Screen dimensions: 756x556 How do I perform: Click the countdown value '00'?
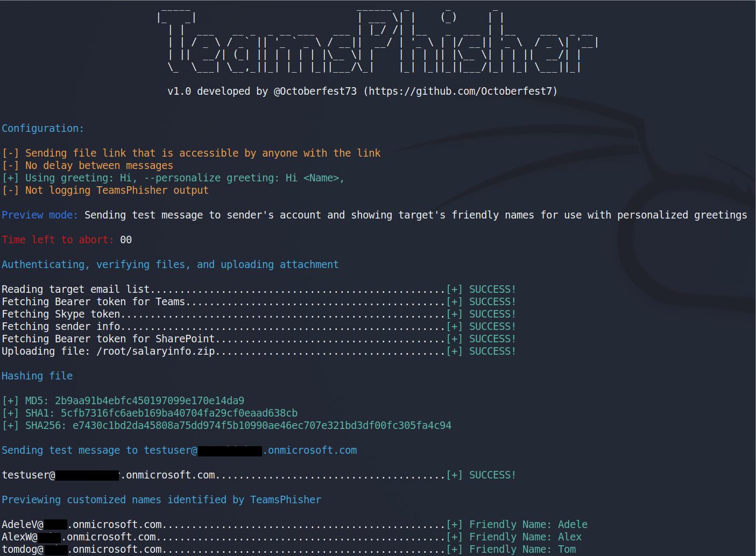[x=126, y=240]
